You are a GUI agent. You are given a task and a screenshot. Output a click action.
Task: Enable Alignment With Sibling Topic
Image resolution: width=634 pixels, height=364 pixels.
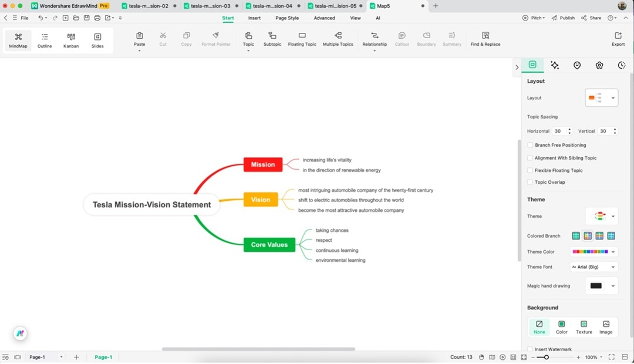(x=530, y=158)
